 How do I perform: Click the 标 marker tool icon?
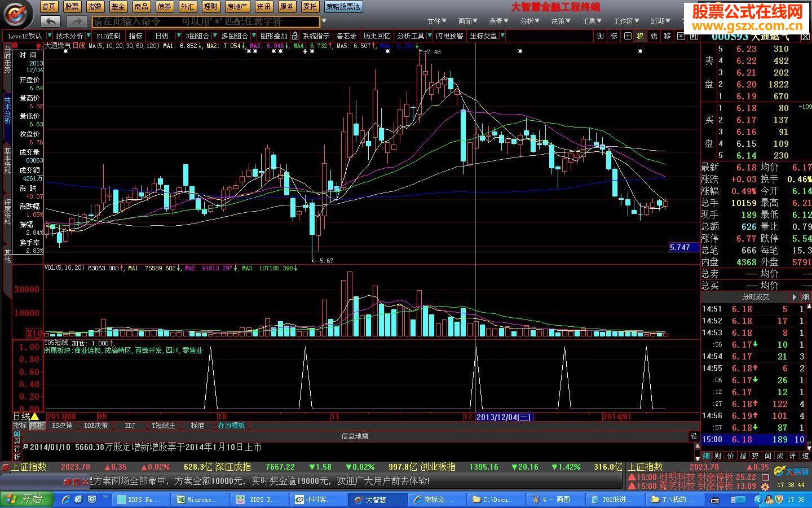pyautogui.click(x=614, y=36)
